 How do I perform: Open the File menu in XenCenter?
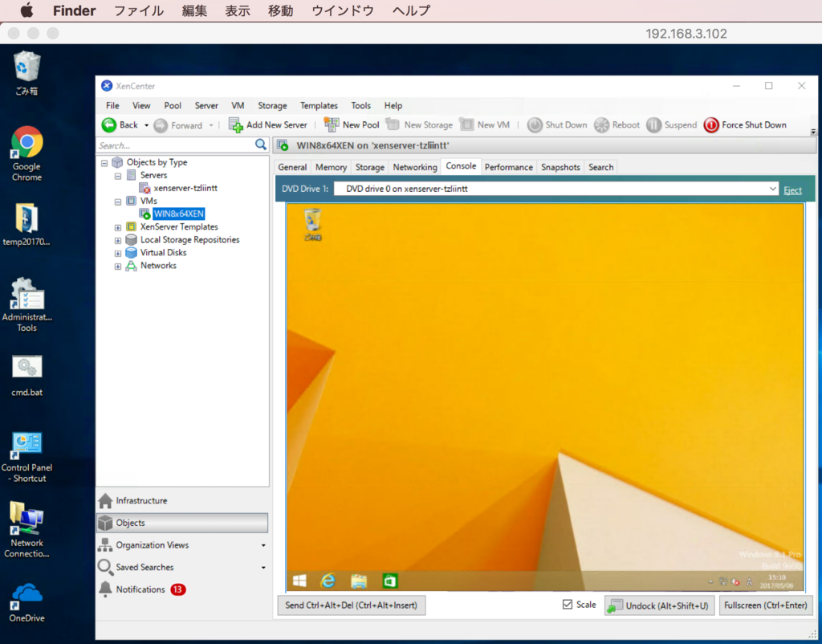[112, 105]
